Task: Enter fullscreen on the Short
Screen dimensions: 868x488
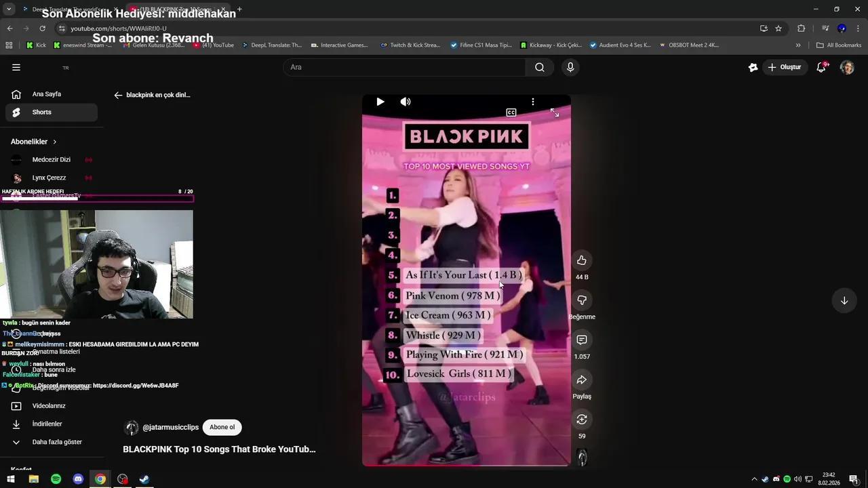Action: [555, 113]
